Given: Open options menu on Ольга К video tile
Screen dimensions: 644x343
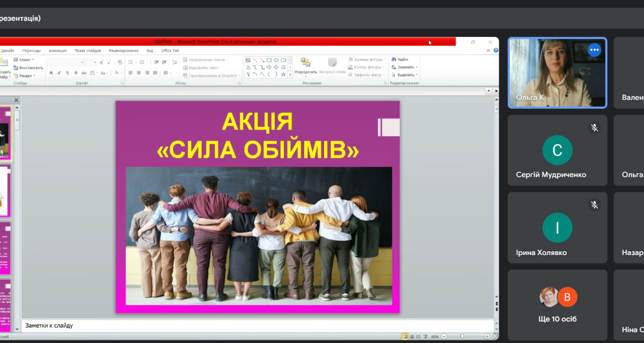Looking at the screenshot, I should [x=594, y=50].
